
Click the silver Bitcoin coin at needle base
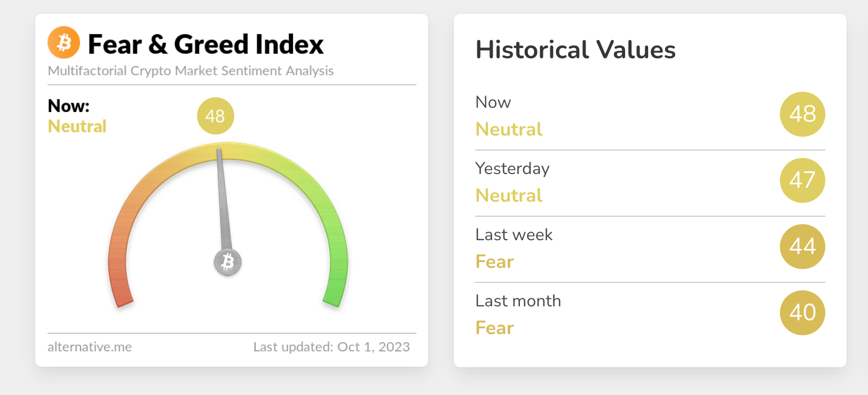(x=228, y=262)
